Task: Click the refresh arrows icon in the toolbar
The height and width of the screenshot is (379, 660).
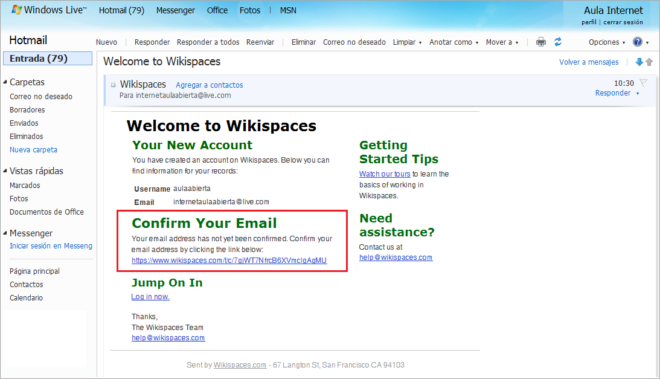Action: (x=558, y=42)
